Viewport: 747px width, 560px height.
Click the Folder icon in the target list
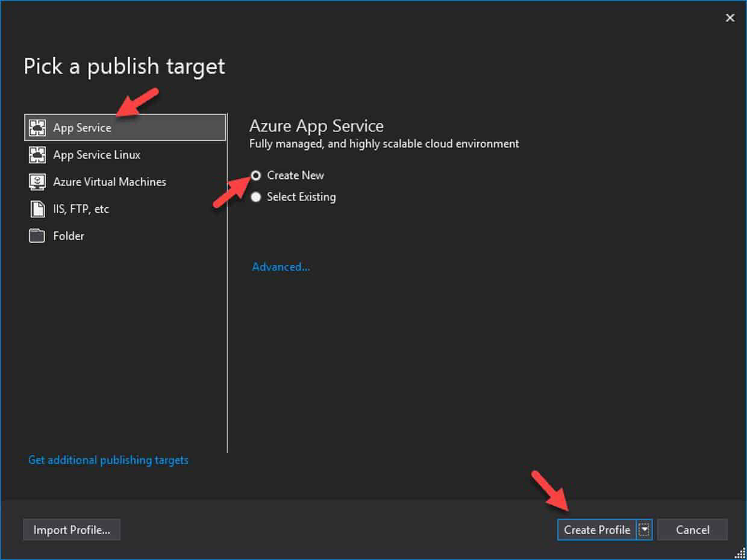coord(37,236)
